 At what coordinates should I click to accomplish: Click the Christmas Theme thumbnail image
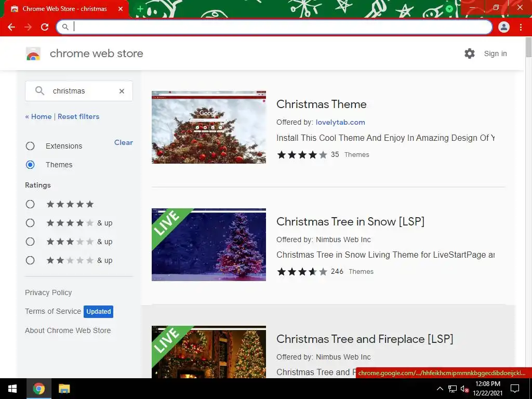pos(209,127)
